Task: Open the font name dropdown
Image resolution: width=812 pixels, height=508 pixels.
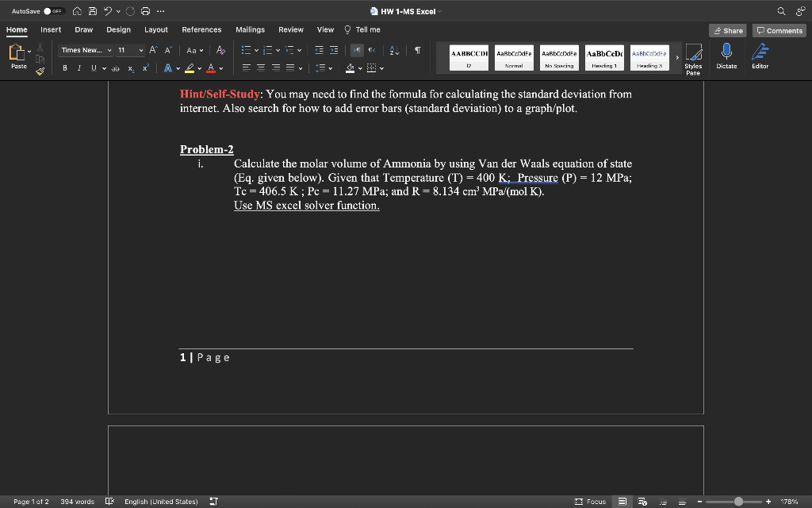Action: (109, 50)
